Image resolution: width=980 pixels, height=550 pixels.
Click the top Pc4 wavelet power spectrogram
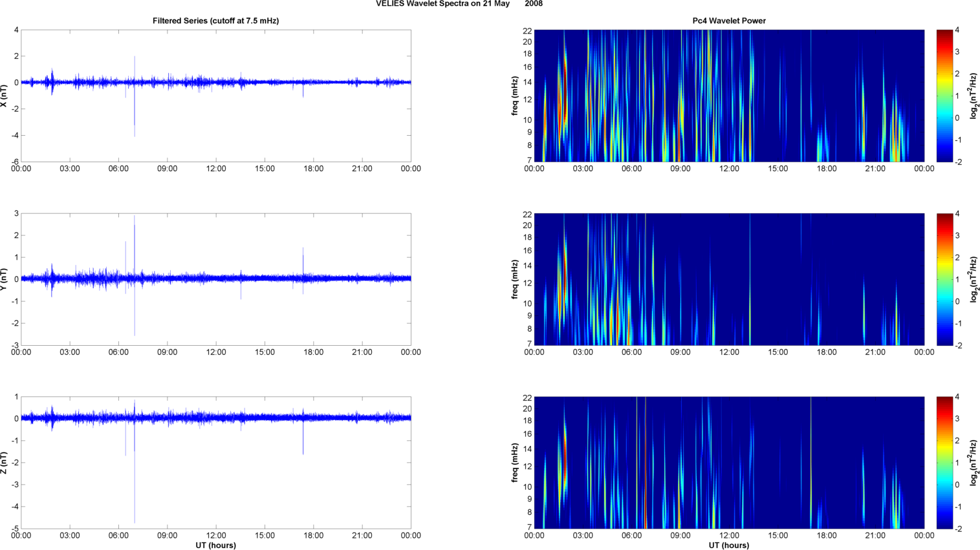point(729,96)
